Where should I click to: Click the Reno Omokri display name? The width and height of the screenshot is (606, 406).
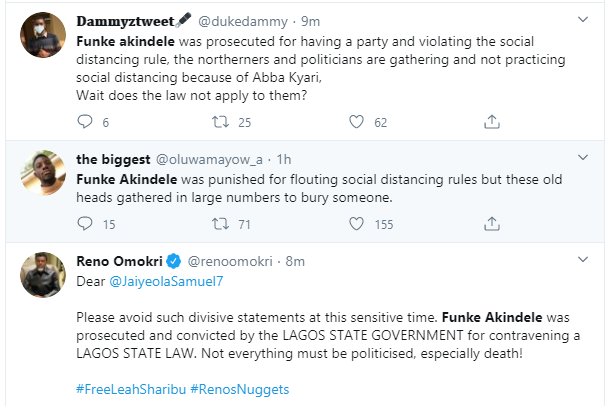click(118, 262)
